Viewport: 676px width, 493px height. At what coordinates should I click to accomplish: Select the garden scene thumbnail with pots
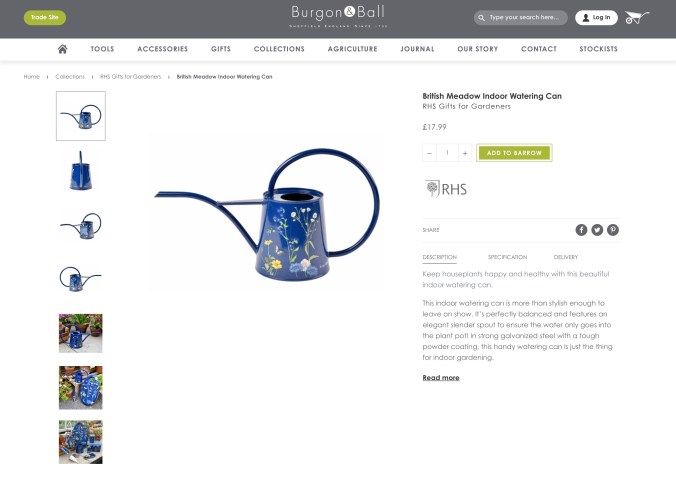pos(81,333)
